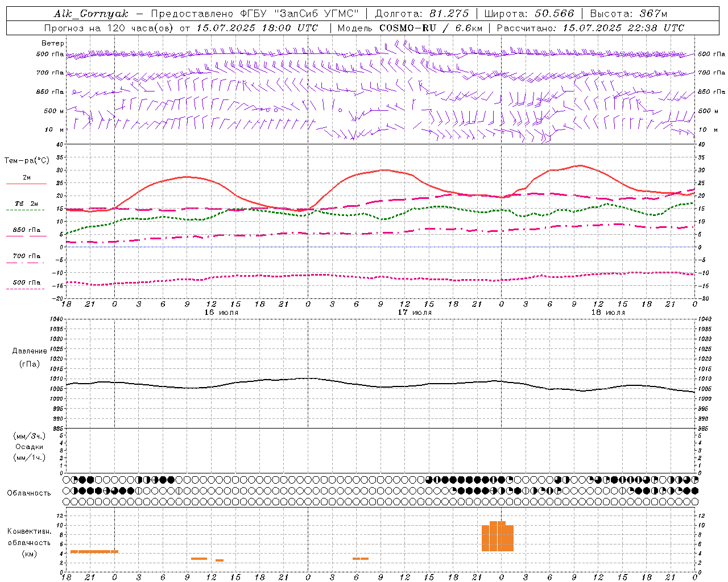Click the longitude value Долгота: 81.275
The image size is (728, 582).
[x=422, y=14]
